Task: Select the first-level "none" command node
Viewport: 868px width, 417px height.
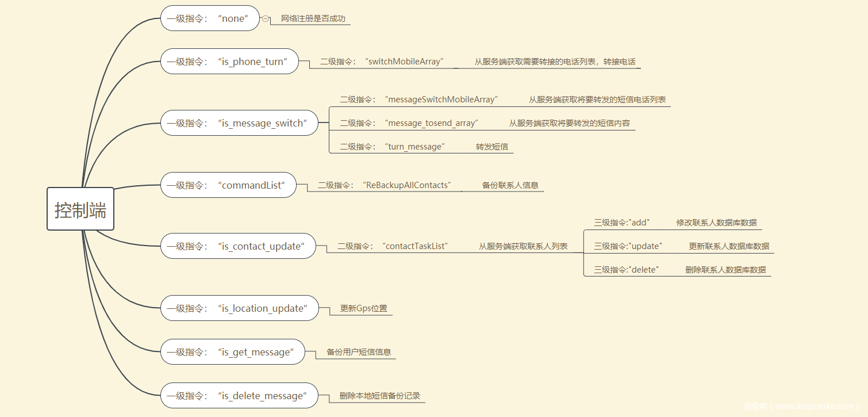Action: (210, 18)
